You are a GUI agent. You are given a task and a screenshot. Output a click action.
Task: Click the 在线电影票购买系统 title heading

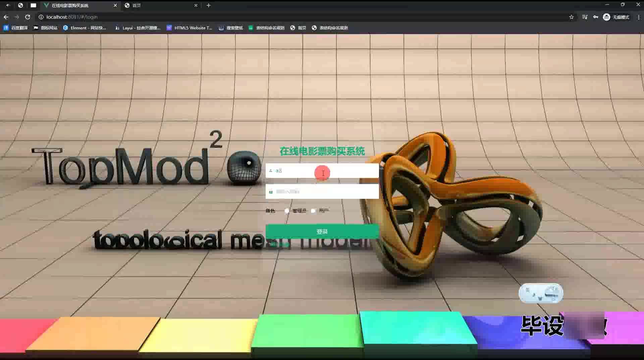click(x=322, y=151)
